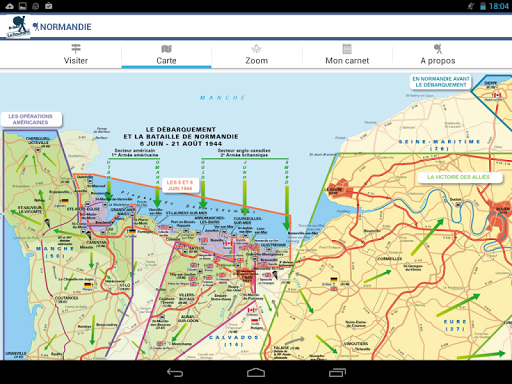Open the Visiter tab
This screenshot has height=384, width=512.
pos(76,54)
